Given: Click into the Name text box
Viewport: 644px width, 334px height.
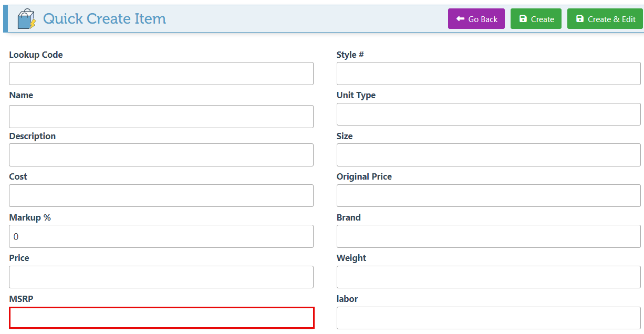Looking at the screenshot, I should (161, 117).
